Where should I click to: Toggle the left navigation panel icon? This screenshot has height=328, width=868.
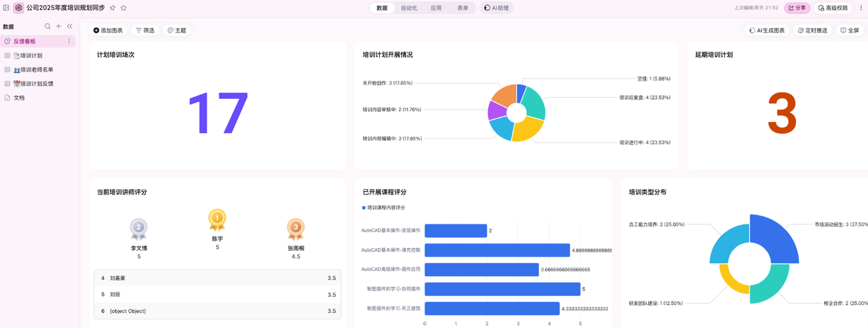tap(7, 8)
